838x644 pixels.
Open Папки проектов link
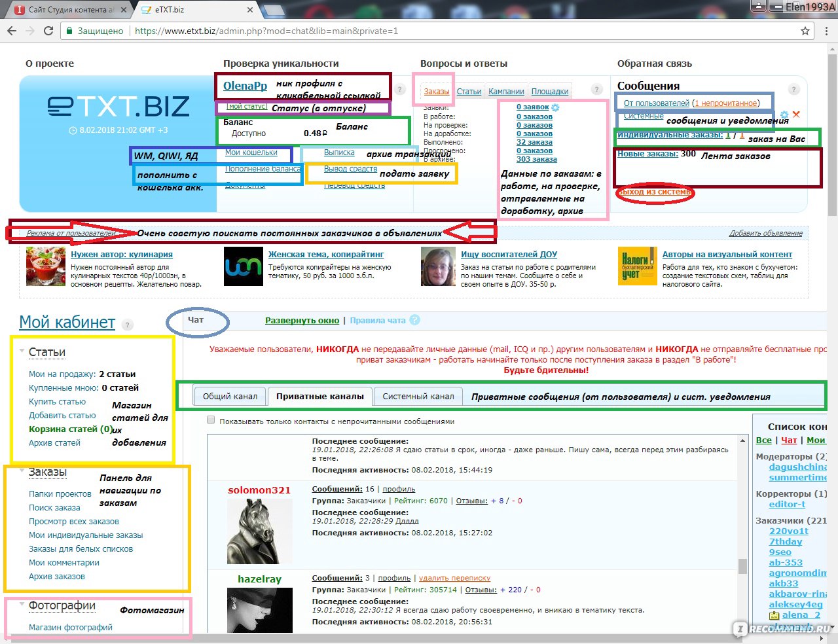[60, 493]
